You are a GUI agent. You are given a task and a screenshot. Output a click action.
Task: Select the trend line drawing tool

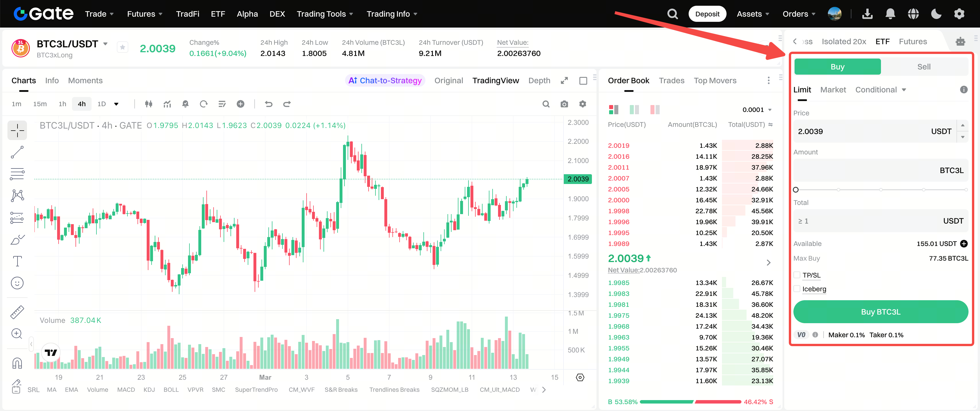tap(17, 152)
